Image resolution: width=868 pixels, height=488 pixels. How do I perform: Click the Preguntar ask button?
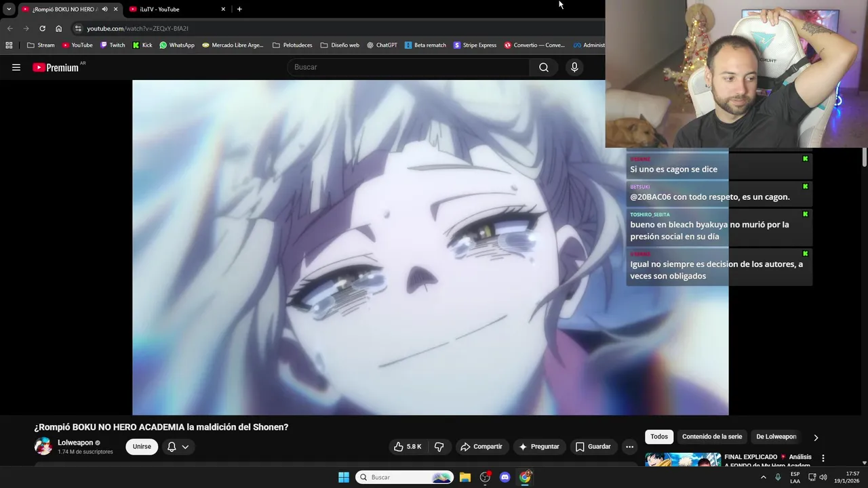point(538,447)
